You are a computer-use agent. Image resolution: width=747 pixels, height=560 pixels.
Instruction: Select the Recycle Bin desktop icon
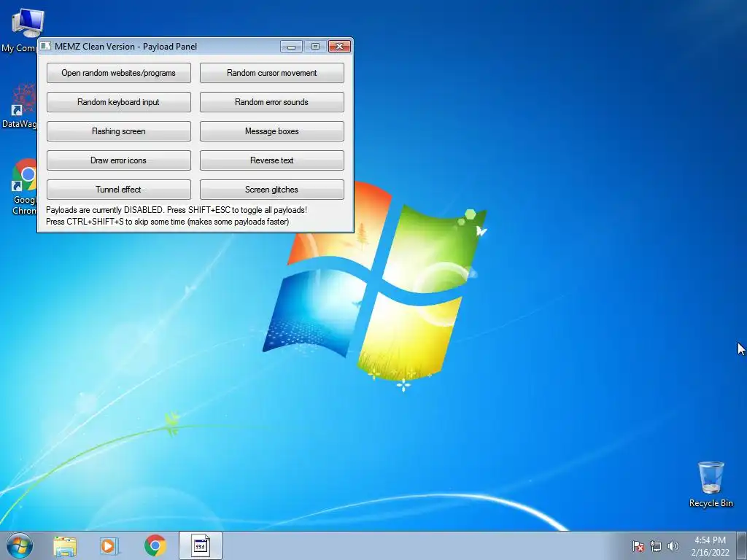click(711, 484)
